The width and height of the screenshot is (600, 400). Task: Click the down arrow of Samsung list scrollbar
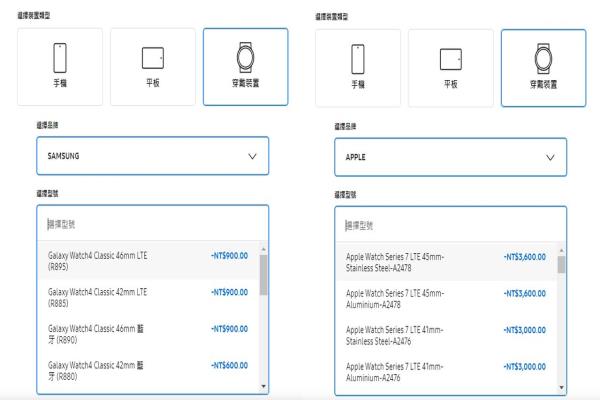click(x=263, y=386)
